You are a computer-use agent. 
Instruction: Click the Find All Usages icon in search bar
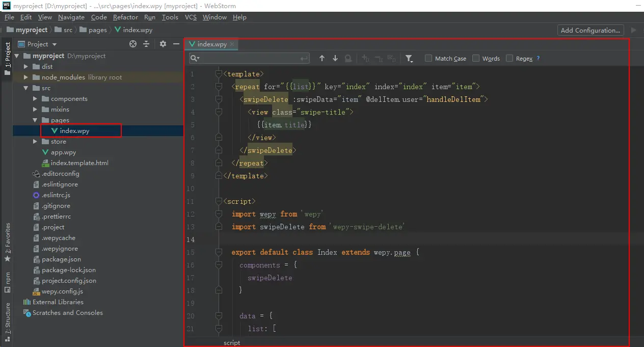click(x=348, y=59)
